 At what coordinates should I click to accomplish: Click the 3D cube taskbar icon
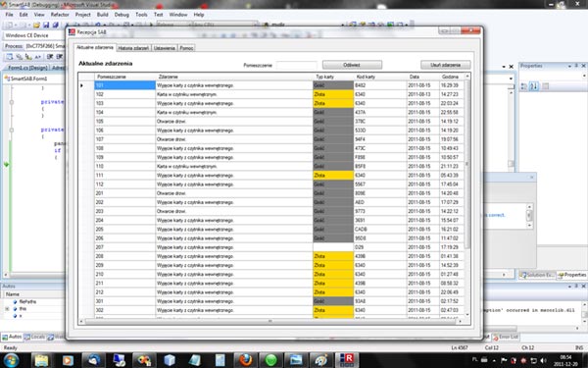[170, 360]
